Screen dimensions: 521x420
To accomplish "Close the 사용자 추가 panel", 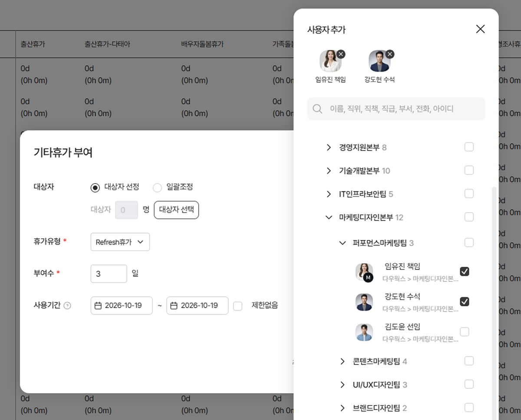I will click(x=480, y=29).
